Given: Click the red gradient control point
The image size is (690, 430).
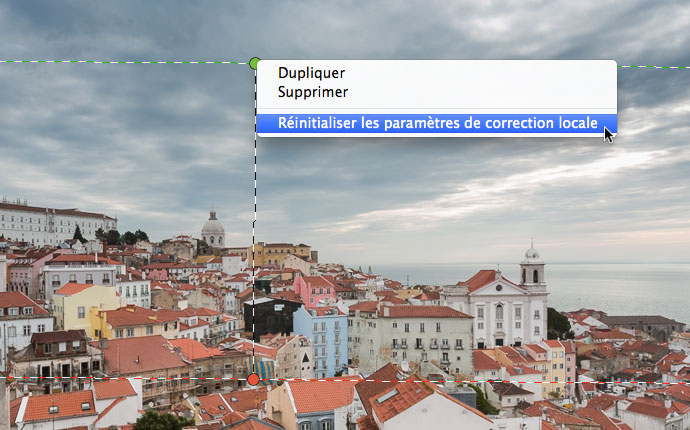Looking at the screenshot, I should pyautogui.click(x=253, y=379).
